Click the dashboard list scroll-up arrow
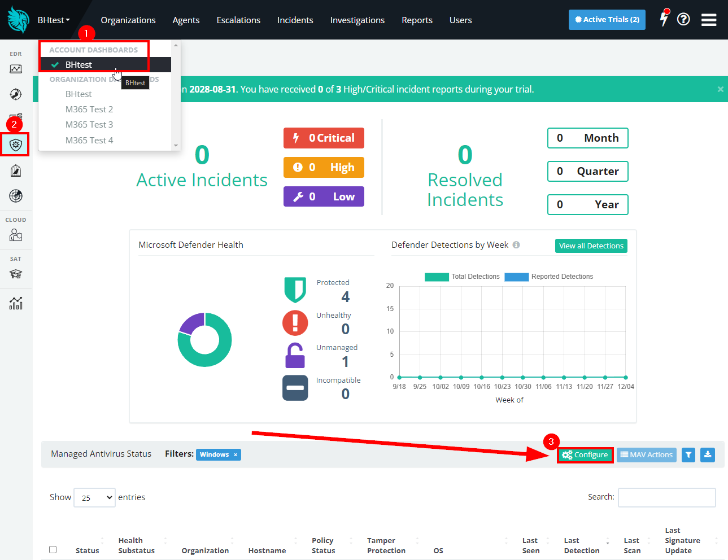 point(176,45)
